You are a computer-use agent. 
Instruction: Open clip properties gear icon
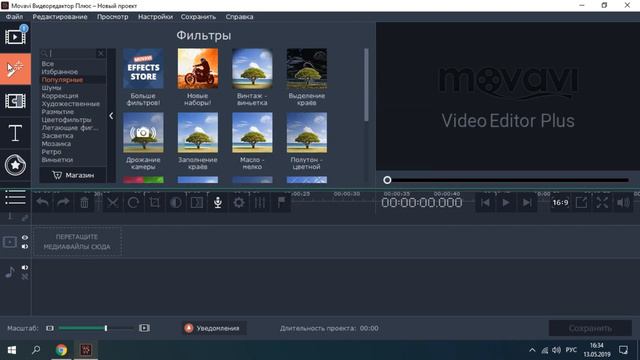click(x=239, y=202)
